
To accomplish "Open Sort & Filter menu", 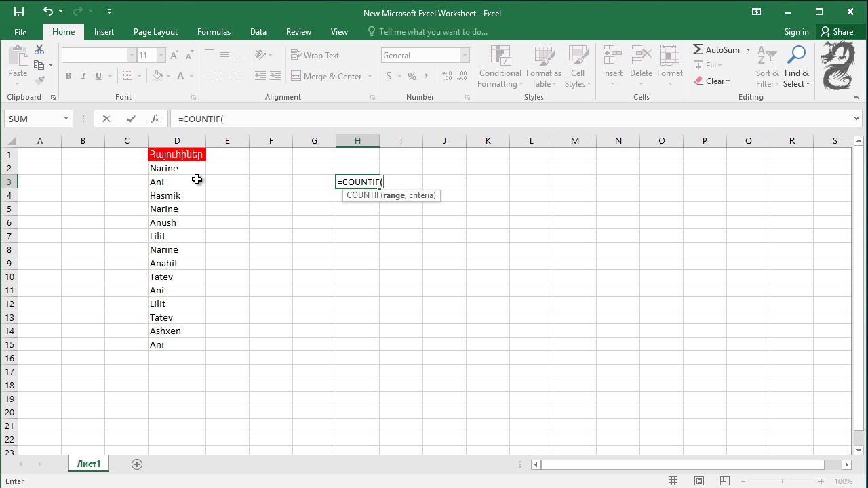I will 767,67.
